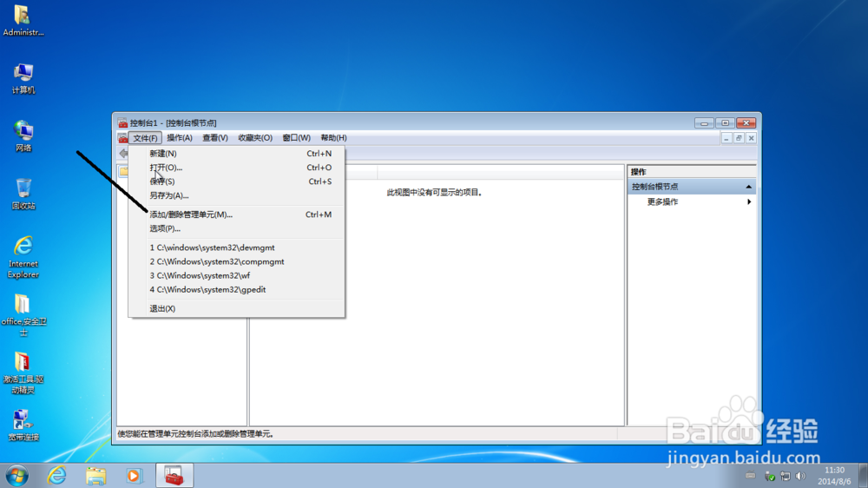
Task: Click the keyboard tray icon
Action: click(750, 475)
